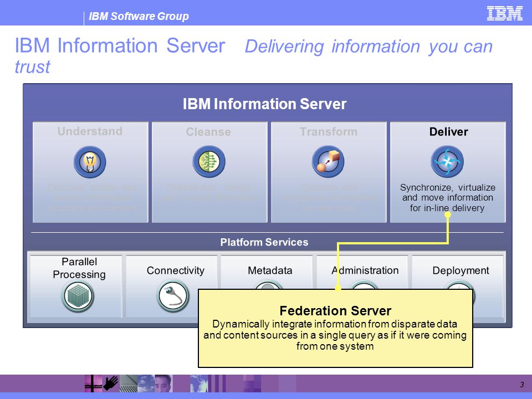The width and height of the screenshot is (532, 399).
Task: Select the Deliver heading
Action: point(448,132)
